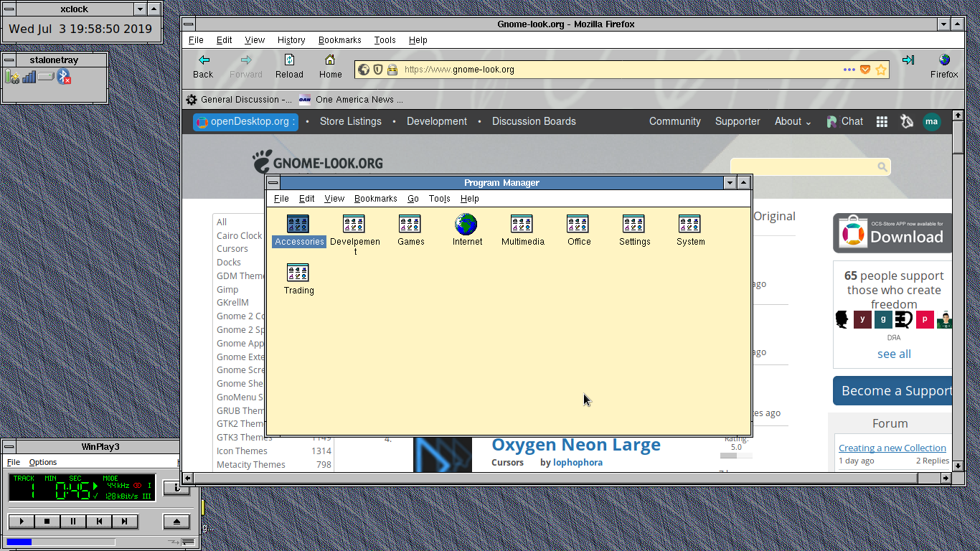Viewport: 980px width, 551px height.
Task: Click the Firefox Reload button
Action: tap(289, 67)
